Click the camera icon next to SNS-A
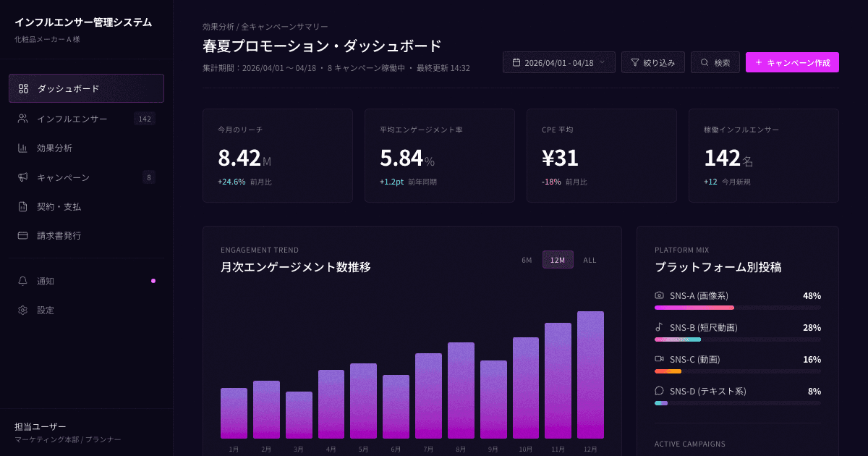 click(659, 296)
